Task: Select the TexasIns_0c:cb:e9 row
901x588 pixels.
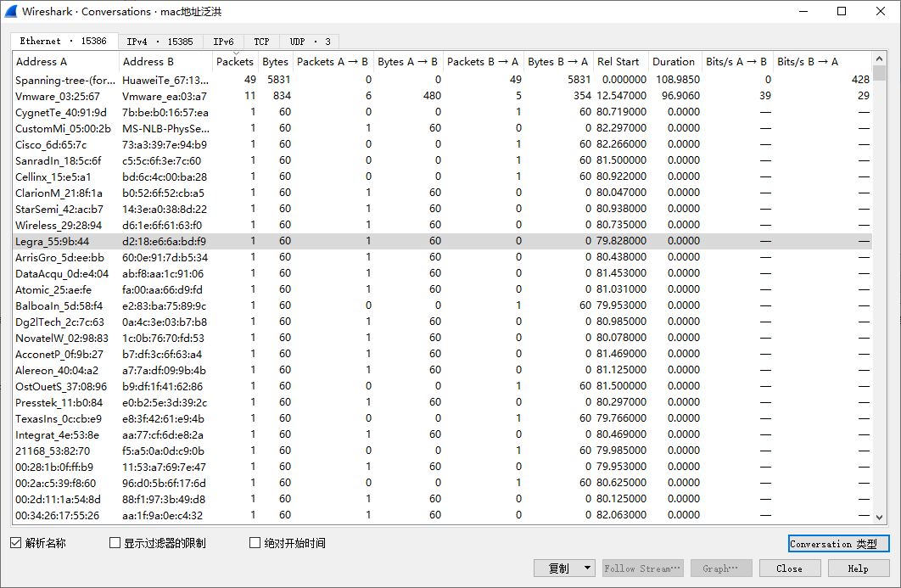Action: point(442,417)
